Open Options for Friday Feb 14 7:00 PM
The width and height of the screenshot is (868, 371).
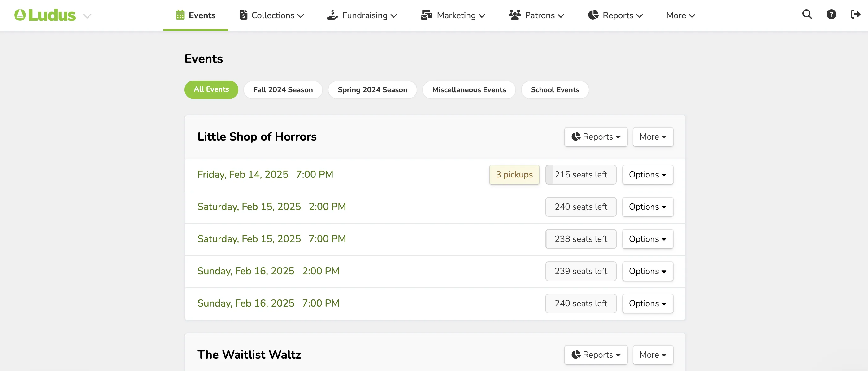(x=648, y=175)
